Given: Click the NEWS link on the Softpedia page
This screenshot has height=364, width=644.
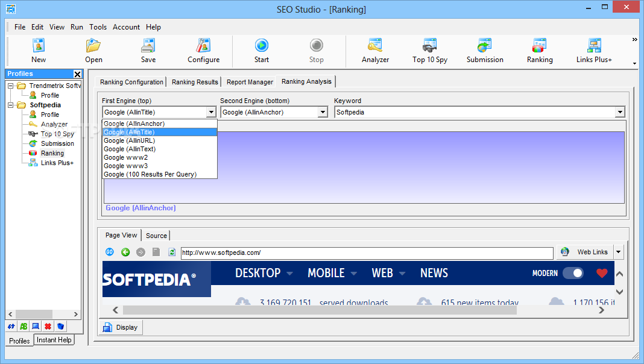Looking at the screenshot, I should click(434, 273).
